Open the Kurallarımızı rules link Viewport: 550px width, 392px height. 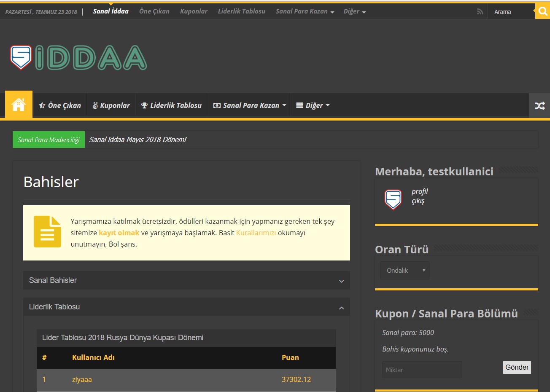256,233
